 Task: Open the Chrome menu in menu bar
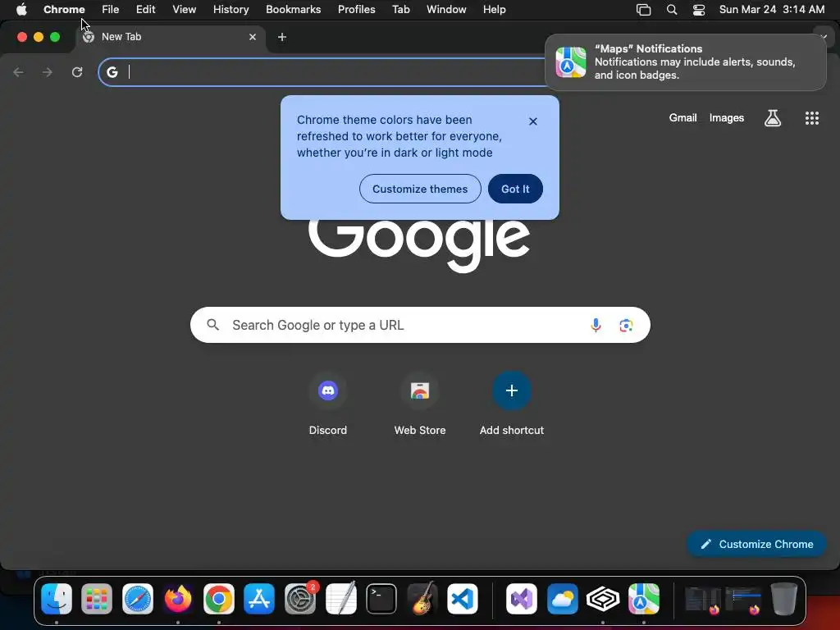tap(64, 10)
